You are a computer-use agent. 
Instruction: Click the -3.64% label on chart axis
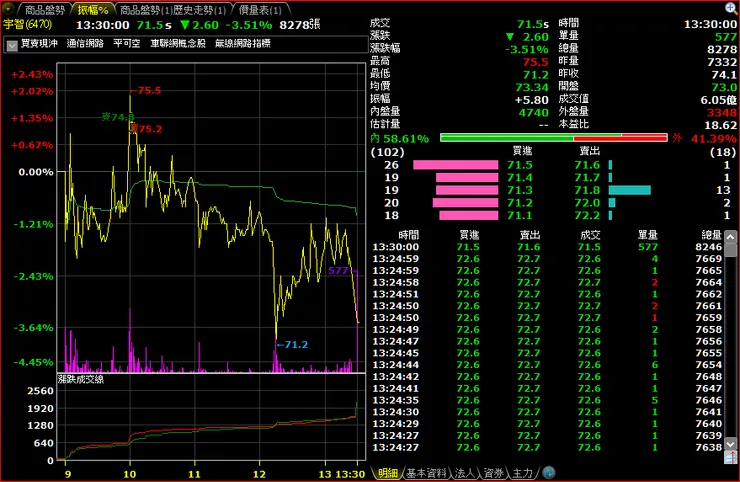33,328
